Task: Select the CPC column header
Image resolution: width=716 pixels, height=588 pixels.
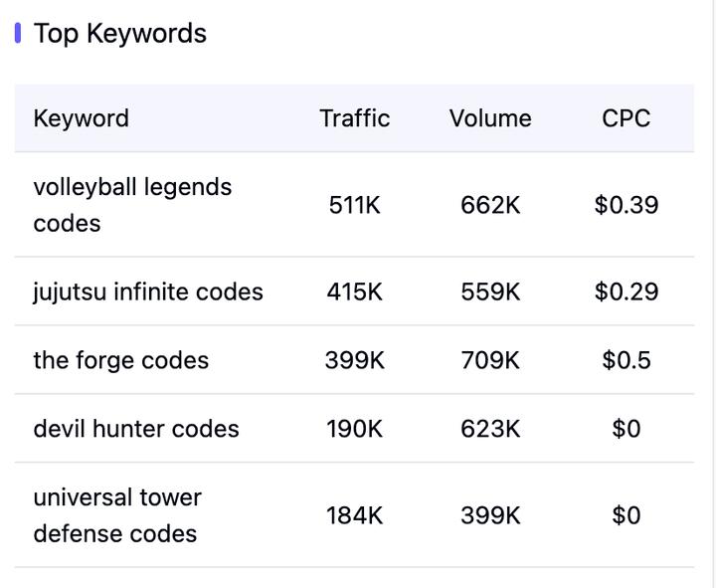Action: click(x=626, y=118)
